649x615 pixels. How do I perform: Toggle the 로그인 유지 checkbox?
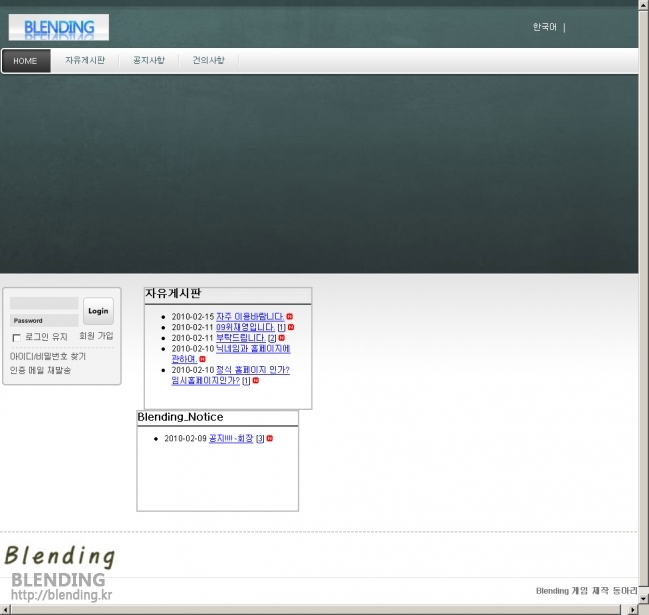tap(17, 338)
